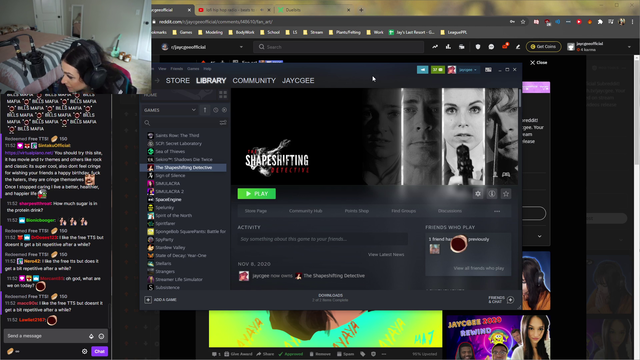
Task: Open the Reddit chat bubble icon
Action: (x=491, y=47)
